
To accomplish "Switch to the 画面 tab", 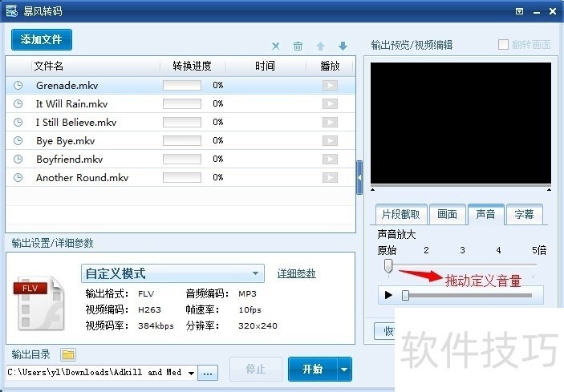I will click(447, 215).
